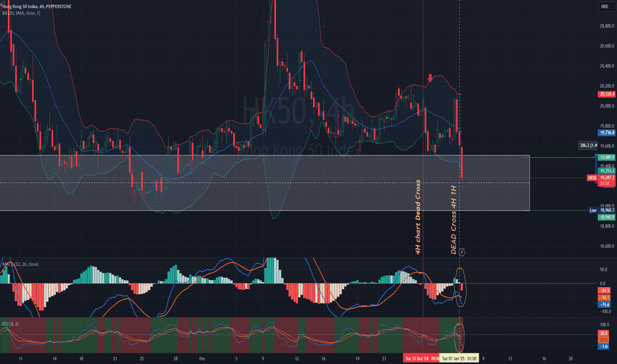Click the 18,960.0 green price label

tap(607, 217)
